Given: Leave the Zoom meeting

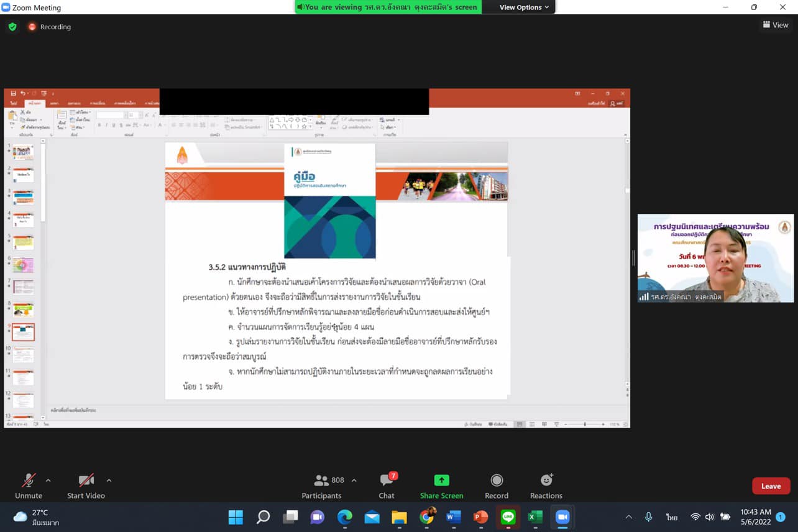Looking at the screenshot, I should (x=771, y=486).
